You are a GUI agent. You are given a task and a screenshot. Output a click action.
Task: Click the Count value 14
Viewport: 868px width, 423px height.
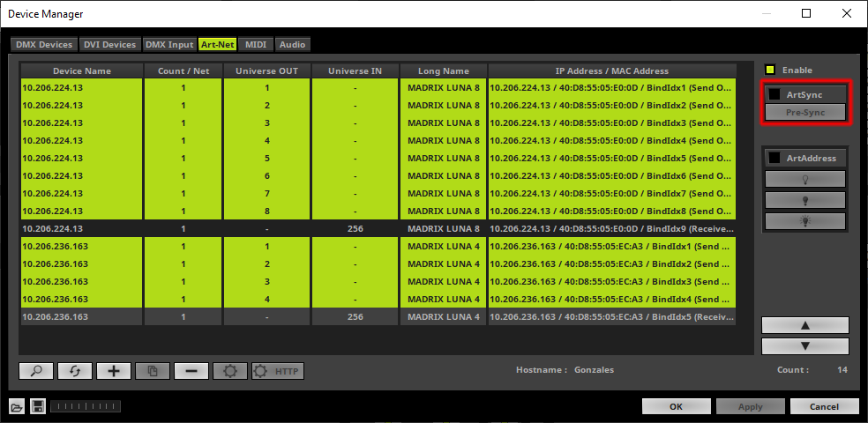pyautogui.click(x=842, y=370)
